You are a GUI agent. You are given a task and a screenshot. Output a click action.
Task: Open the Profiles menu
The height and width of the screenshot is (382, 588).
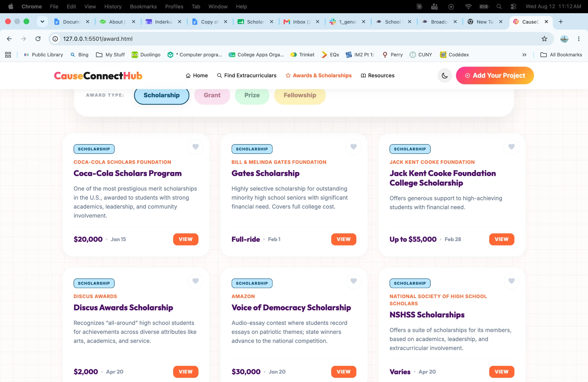(x=174, y=6)
